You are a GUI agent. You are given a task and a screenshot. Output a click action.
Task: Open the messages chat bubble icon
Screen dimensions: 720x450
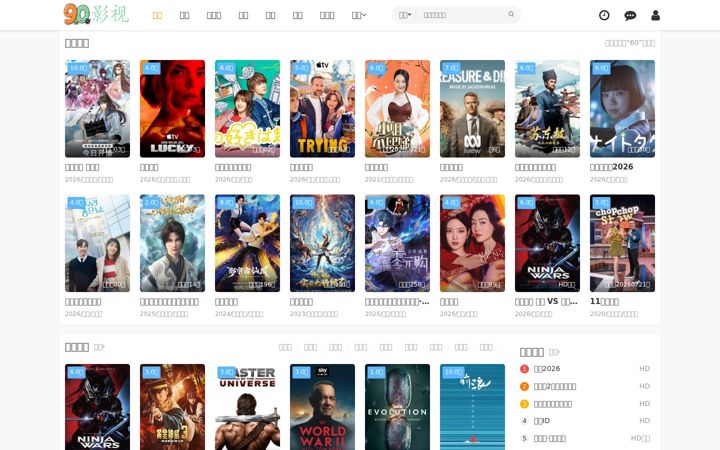(630, 16)
